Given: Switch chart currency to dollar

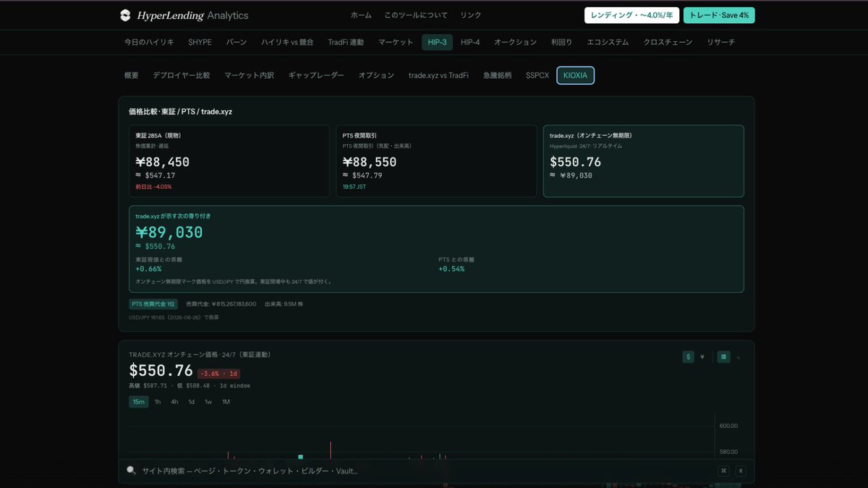Looking at the screenshot, I should [689, 356].
